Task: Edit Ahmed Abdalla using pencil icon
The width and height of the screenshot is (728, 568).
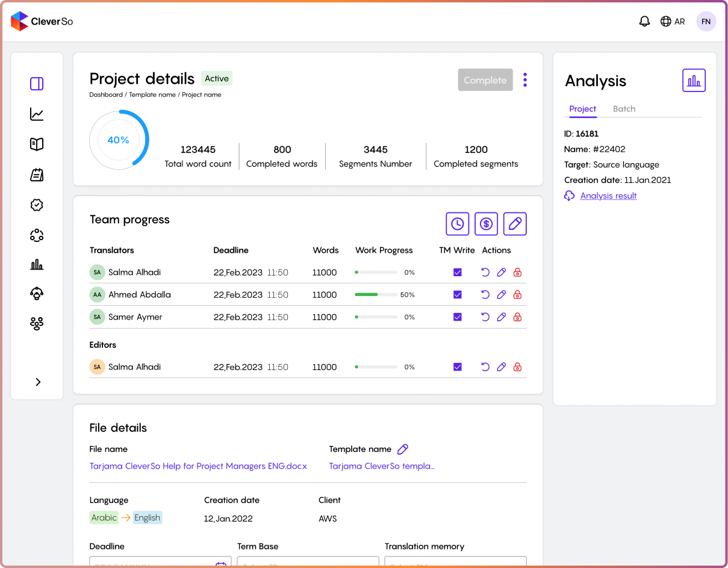Action: tap(501, 295)
